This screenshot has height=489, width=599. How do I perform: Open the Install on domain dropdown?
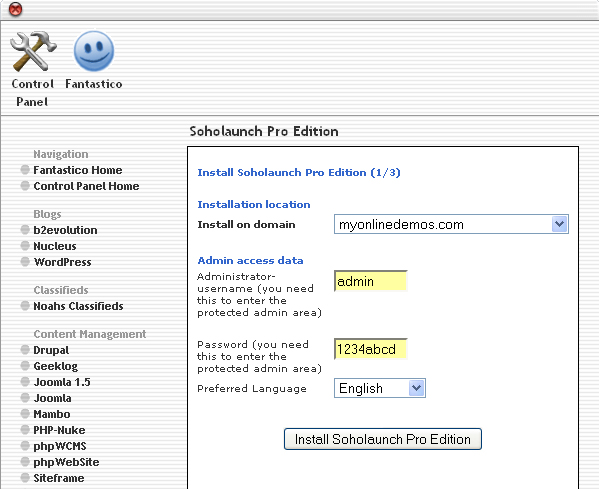point(451,224)
